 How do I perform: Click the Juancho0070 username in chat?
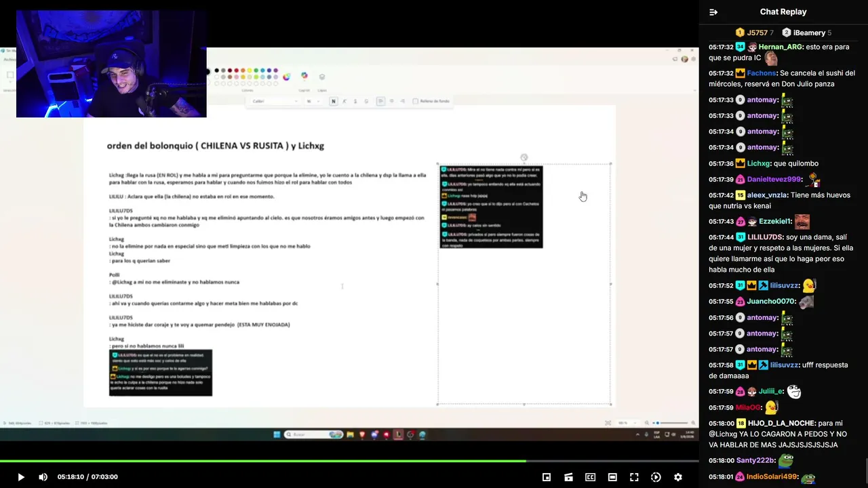(771, 302)
